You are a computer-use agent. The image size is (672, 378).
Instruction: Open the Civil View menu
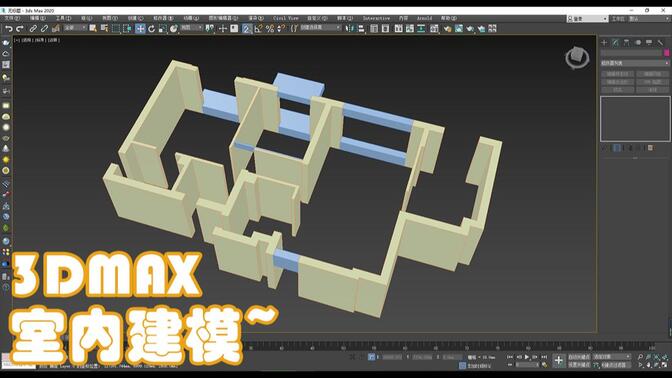coord(285,18)
